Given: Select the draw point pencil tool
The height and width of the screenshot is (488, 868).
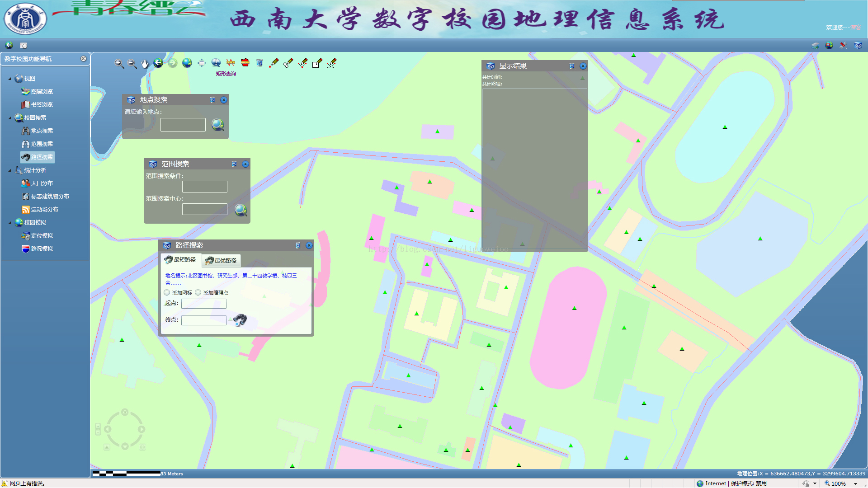Looking at the screenshot, I should (274, 63).
